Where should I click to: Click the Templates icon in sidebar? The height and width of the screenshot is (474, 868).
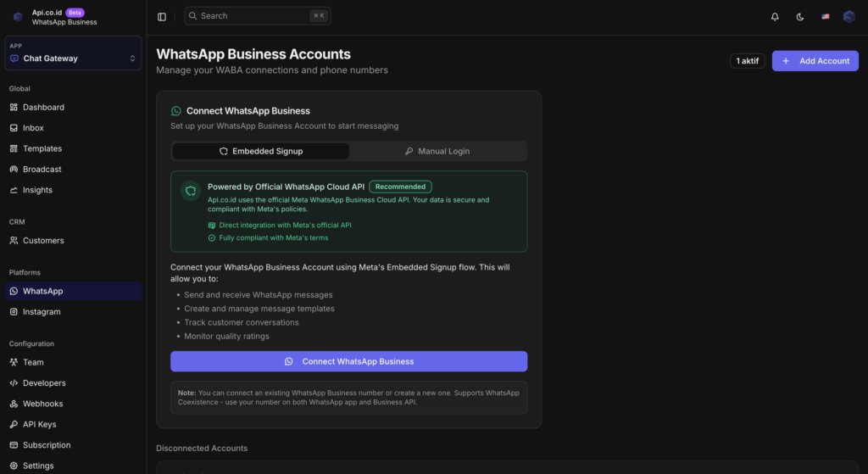pyautogui.click(x=14, y=148)
